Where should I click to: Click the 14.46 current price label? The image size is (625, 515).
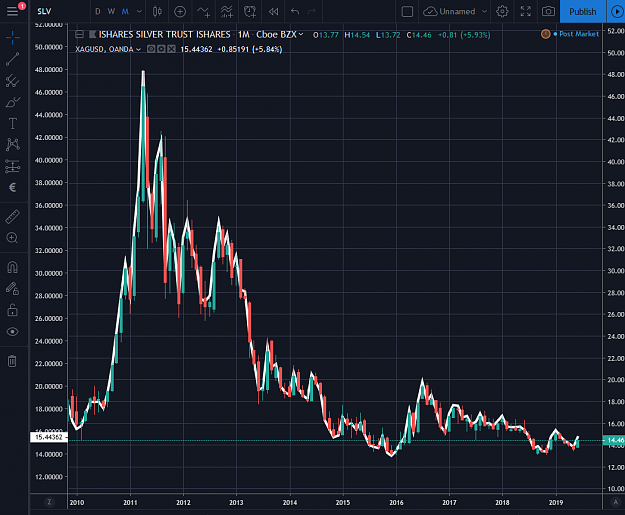click(x=613, y=440)
